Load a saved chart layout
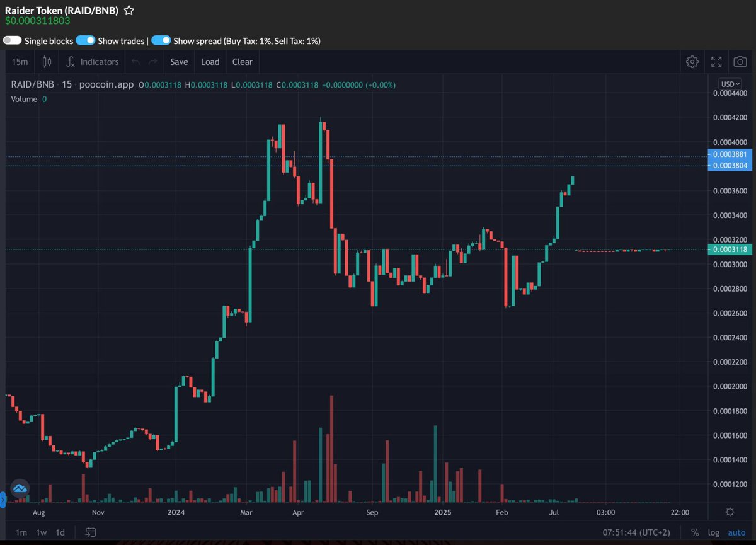This screenshot has width=756, height=545. 210,62
